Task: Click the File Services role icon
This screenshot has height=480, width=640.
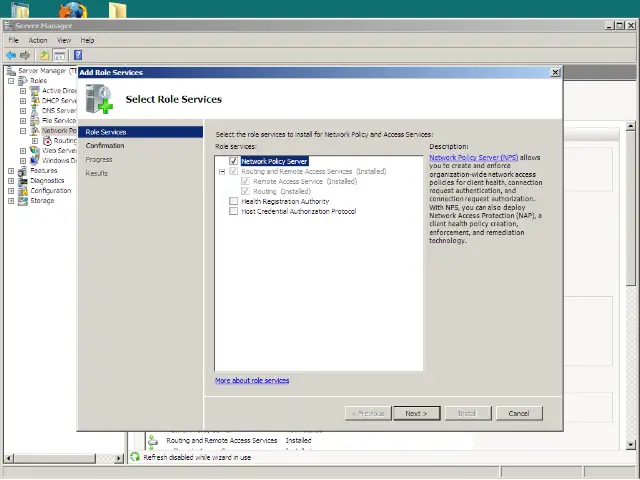Action: pyautogui.click(x=35, y=121)
